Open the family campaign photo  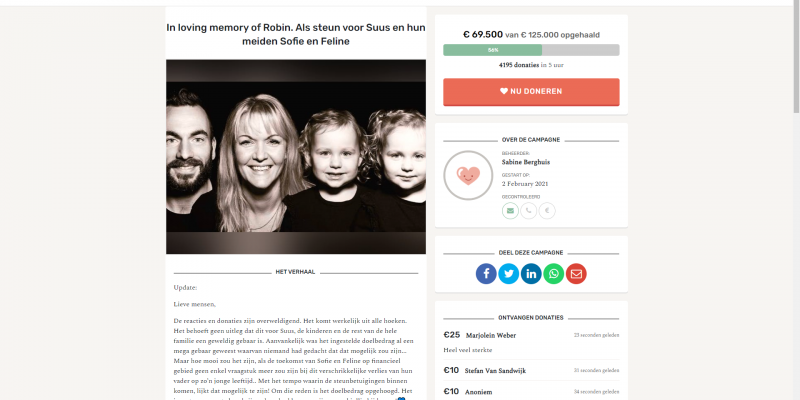296,157
